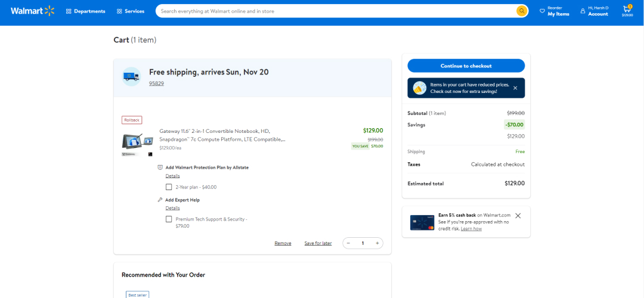Click the Rollback badge
Screen dimensions: 644x298
132,120
